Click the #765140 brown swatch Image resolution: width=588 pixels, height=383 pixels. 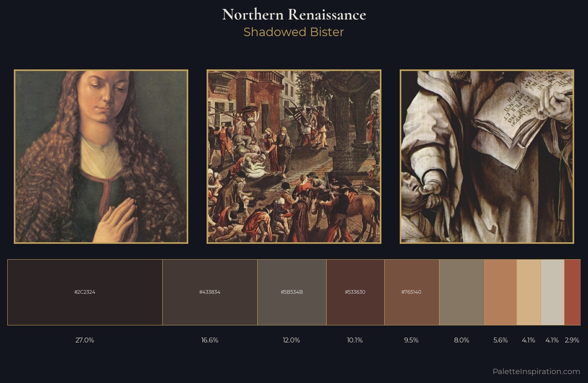point(411,292)
